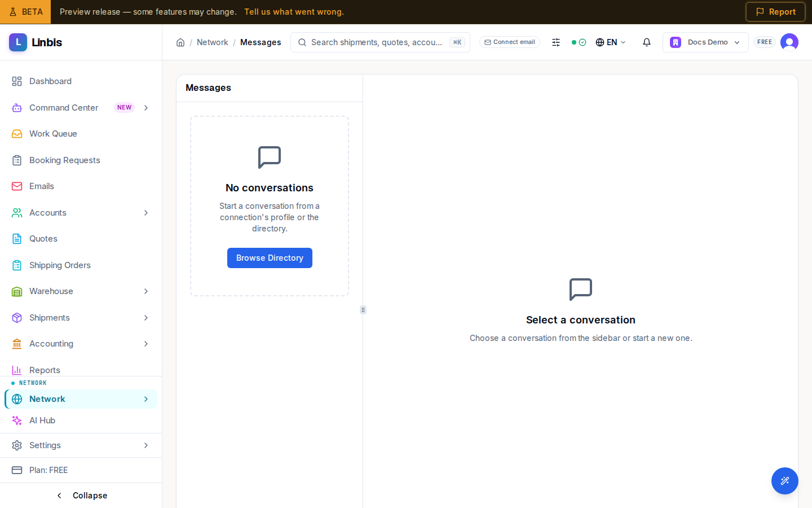Click the Accounting bank icon
Viewport: 812px width, 508px height.
pos(17,344)
